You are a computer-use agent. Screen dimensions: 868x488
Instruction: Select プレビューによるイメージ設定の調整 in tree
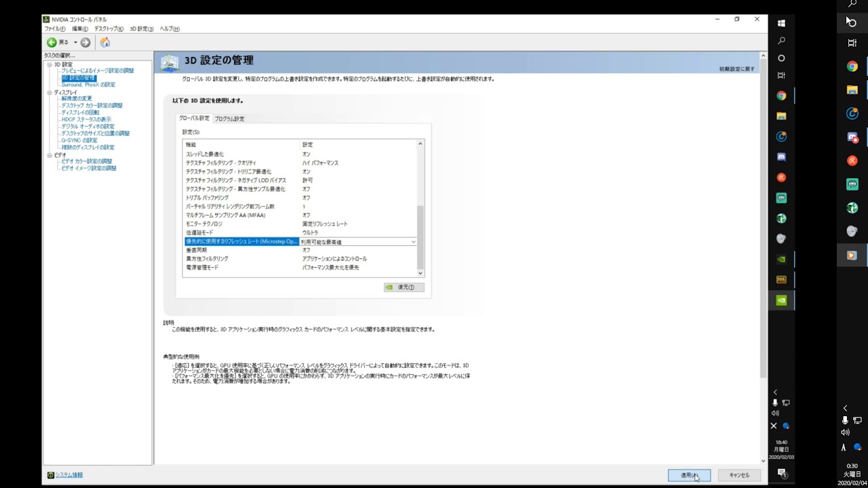98,70
